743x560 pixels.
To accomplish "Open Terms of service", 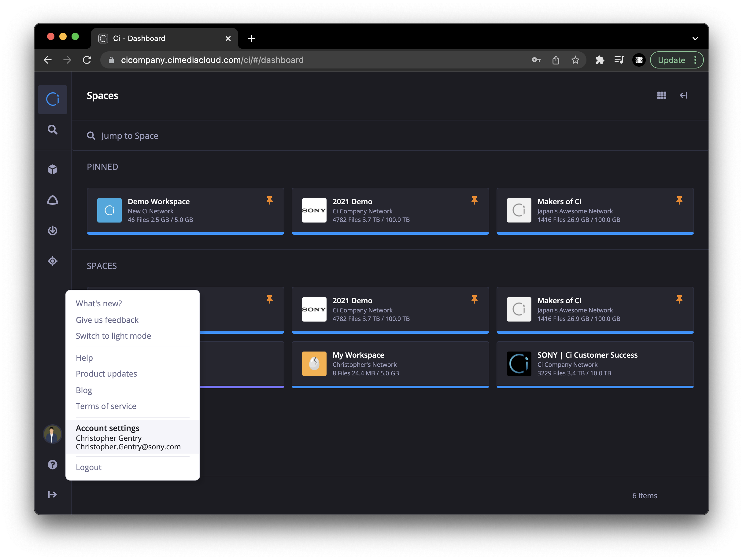I will point(106,406).
